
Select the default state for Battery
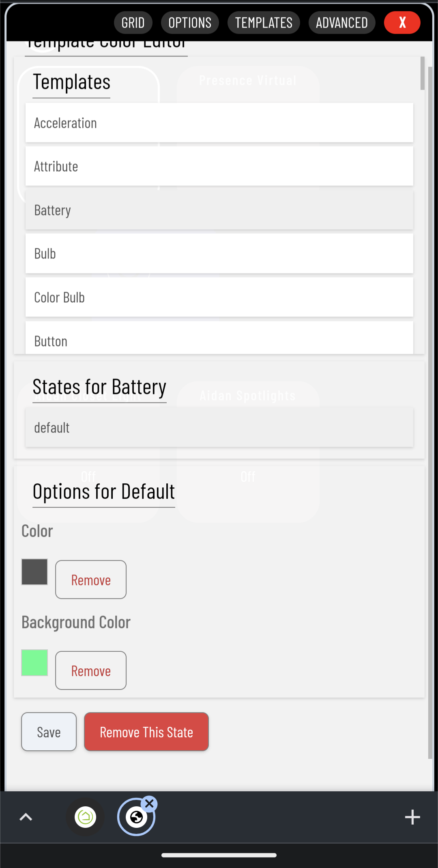[x=219, y=428]
